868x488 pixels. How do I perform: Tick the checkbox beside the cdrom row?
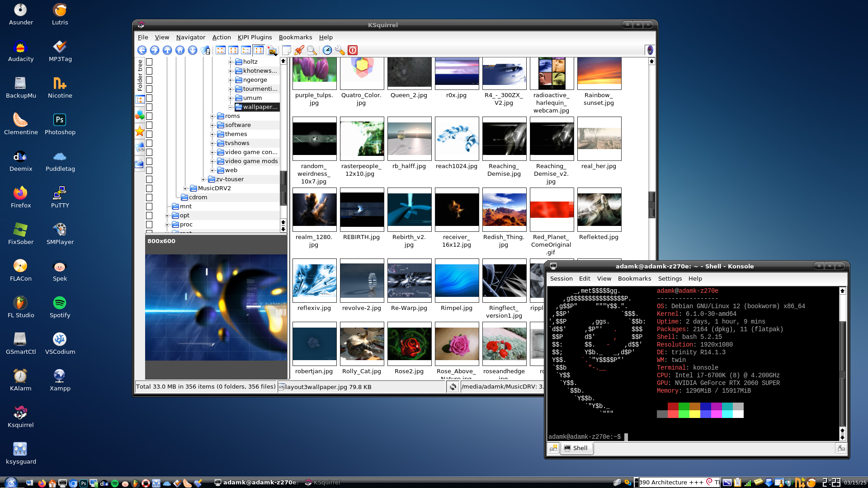tap(149, 197)
